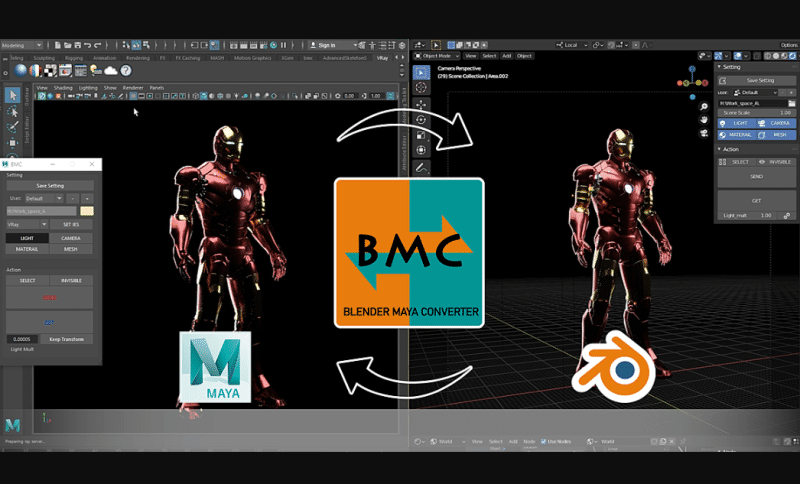Enable Use Nodes checkbox in Blender

(x=543, y=442)
